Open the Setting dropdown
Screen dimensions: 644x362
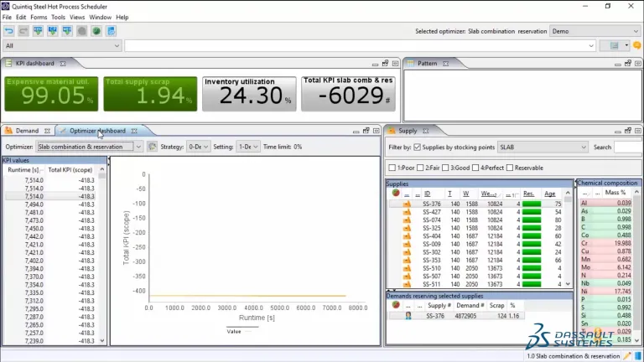click(247, 147)
